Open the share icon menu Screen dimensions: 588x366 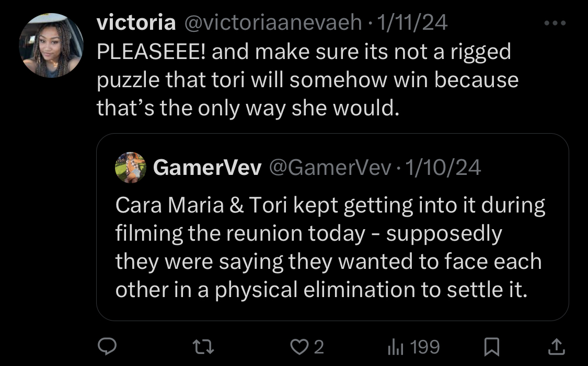pyautogui.click(x=557, y=347)
